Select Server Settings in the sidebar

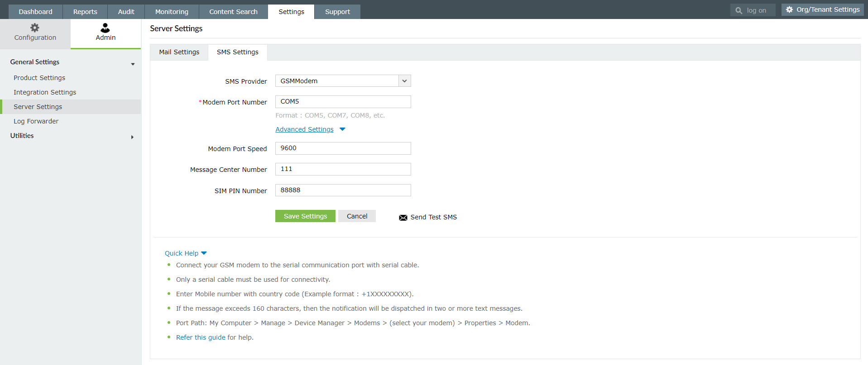point(70,107)
